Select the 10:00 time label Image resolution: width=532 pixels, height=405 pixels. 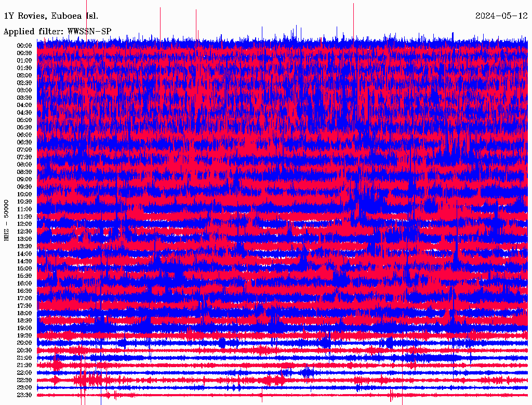pos(24,194)
